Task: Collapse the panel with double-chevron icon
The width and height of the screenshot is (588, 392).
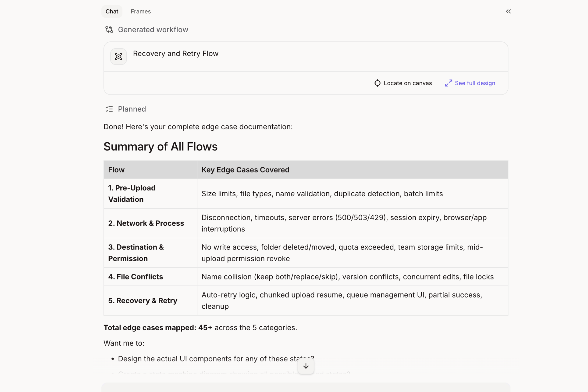Action: [508, 11]
